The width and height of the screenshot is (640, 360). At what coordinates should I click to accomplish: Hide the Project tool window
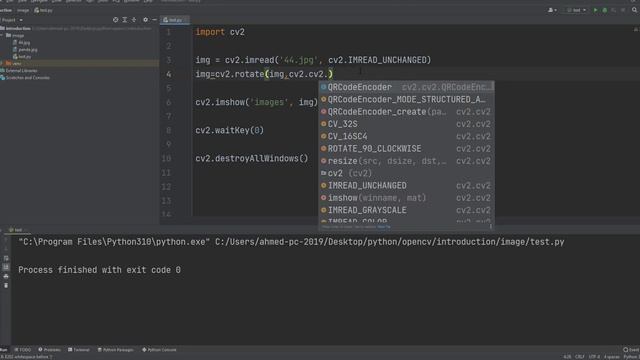(154, 20)
